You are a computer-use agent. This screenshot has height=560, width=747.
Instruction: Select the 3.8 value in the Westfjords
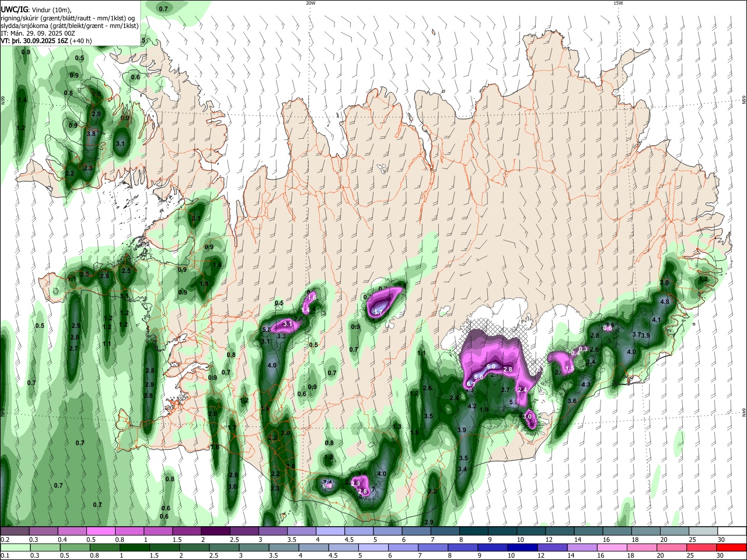91,134
